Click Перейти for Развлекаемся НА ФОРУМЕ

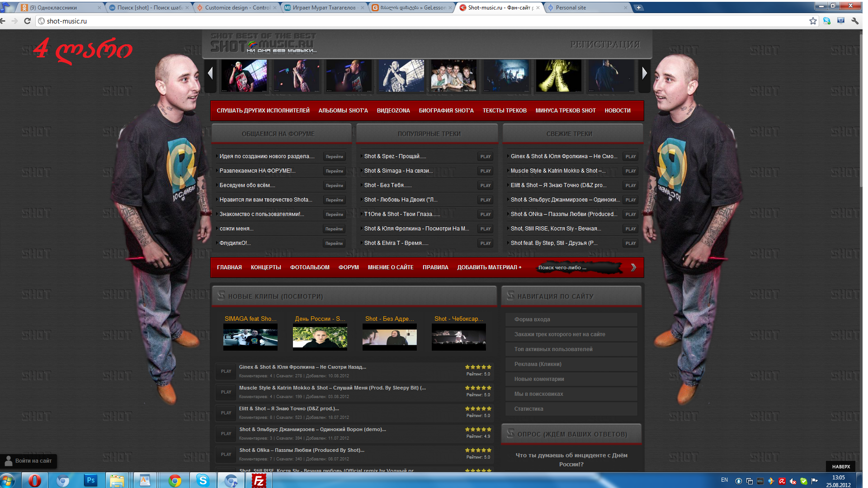coord(334,171)
